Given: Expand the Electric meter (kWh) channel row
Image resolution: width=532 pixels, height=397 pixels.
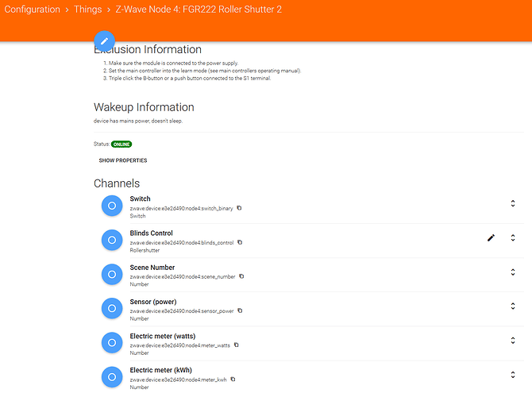Looking at the screenshot, I should coord(513,375).
